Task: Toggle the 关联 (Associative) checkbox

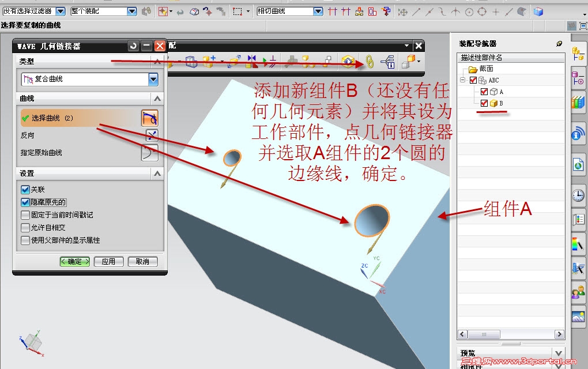Action: 25,190
